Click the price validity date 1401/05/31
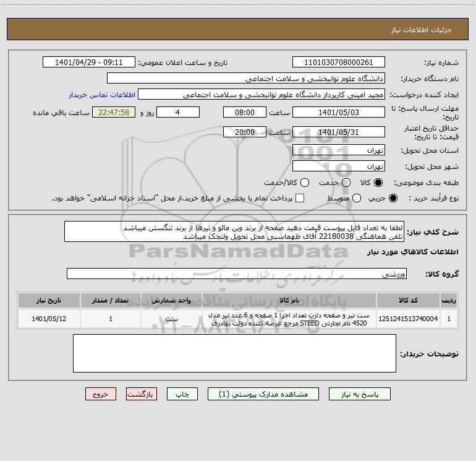476x461 pixels. point(339,132)
